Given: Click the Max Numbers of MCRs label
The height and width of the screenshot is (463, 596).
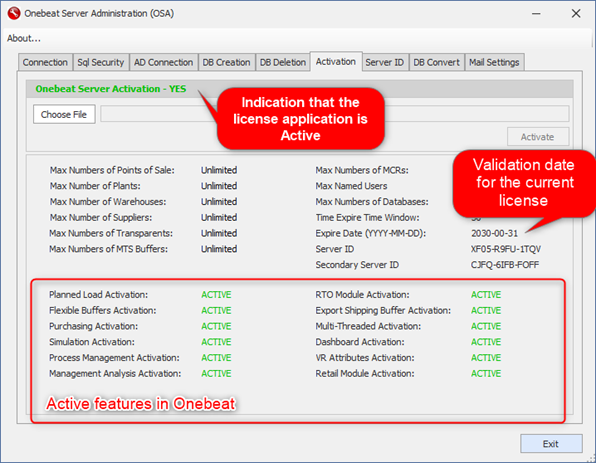Looking at the screenshot, I should point(362,170).
